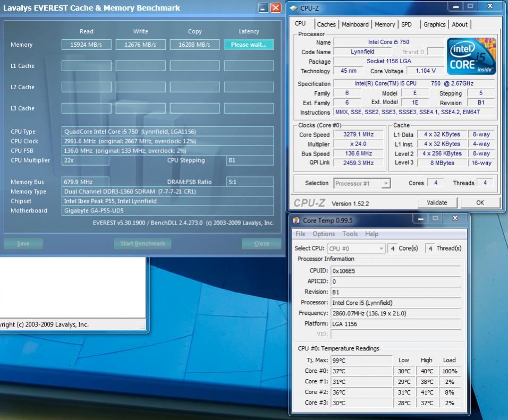Click OK in the CPU-Z window
This screenshot has width=508, height=420.
(480, 203)
